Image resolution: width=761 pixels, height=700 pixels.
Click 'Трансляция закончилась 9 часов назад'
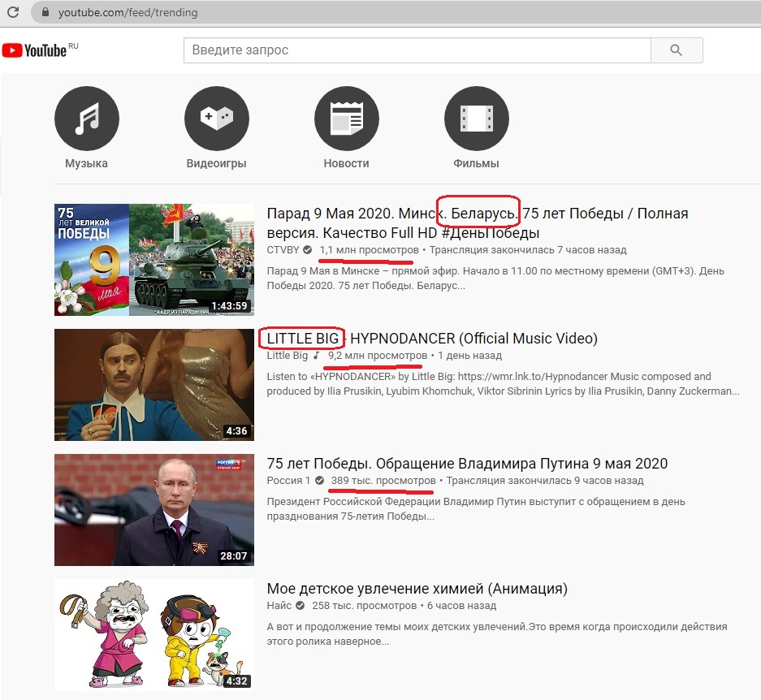click(545, 481)
